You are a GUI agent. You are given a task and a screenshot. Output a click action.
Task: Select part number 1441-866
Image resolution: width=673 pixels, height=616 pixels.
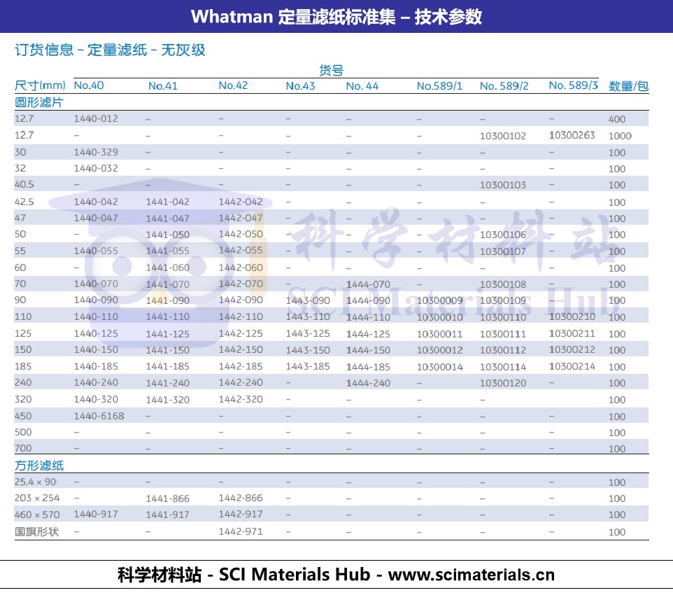(167, 498)
